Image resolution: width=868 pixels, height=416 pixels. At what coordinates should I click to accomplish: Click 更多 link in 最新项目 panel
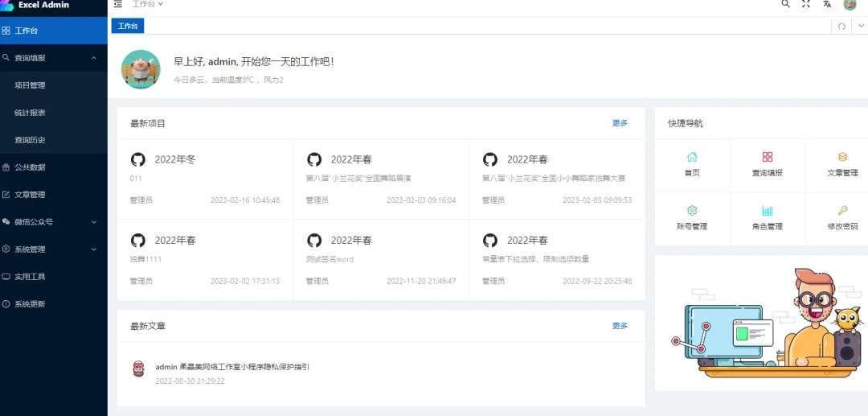[620, 123]
